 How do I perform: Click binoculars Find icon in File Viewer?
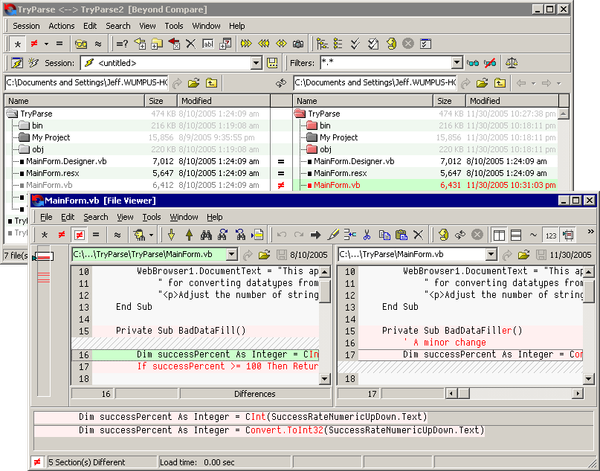click(x=206, y=235)
